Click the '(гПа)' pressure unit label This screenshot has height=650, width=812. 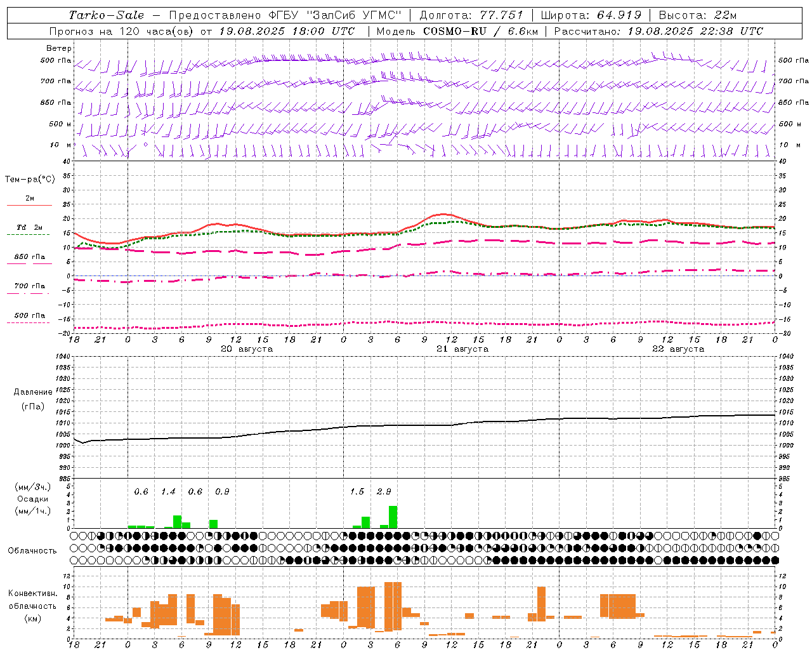click(x=33, y=407)
